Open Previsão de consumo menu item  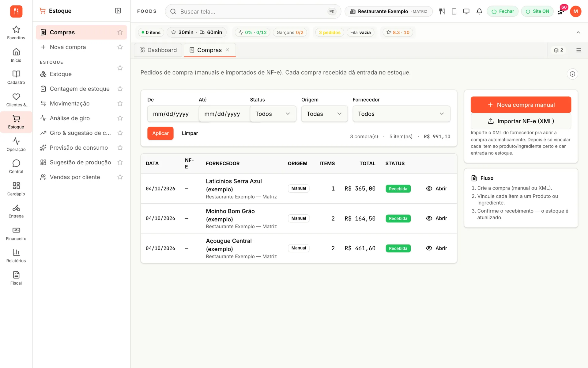[x=79, y=148]
